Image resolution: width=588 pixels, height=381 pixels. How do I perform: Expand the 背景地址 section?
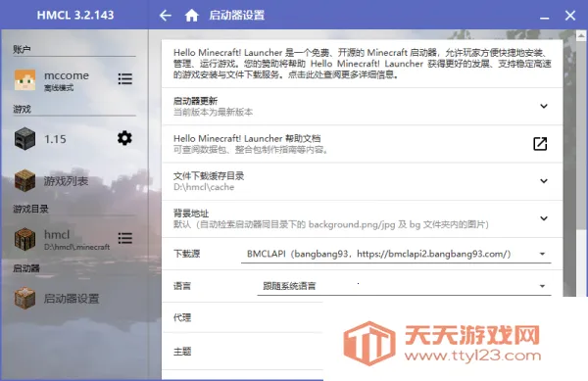[x=544, y=218]
